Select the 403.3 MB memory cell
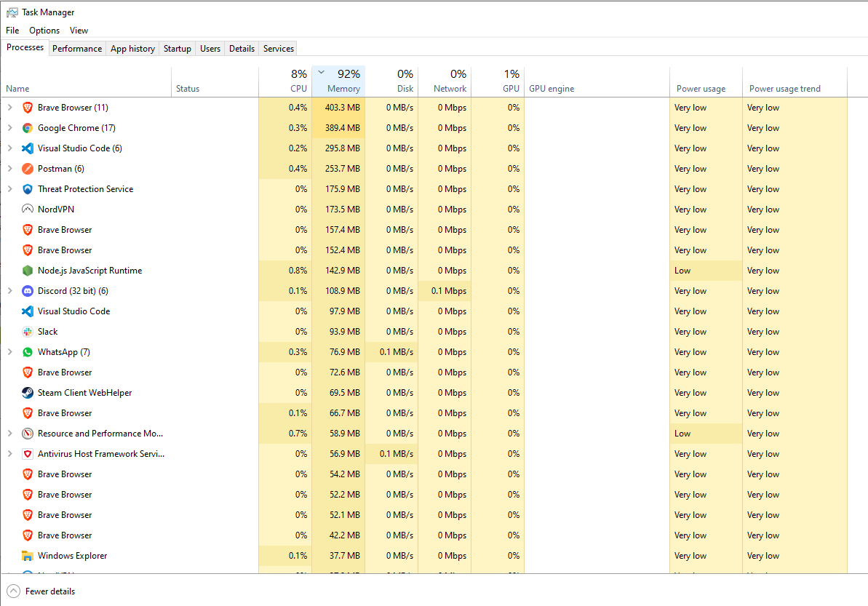The width and height of the screenshot is (868, 606). pyautogui.click(x=339, y=108)
